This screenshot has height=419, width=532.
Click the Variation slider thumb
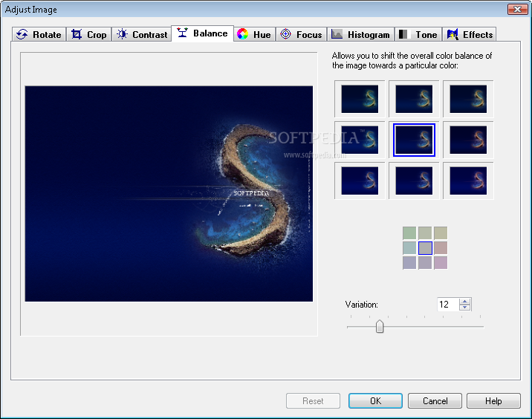380,326
